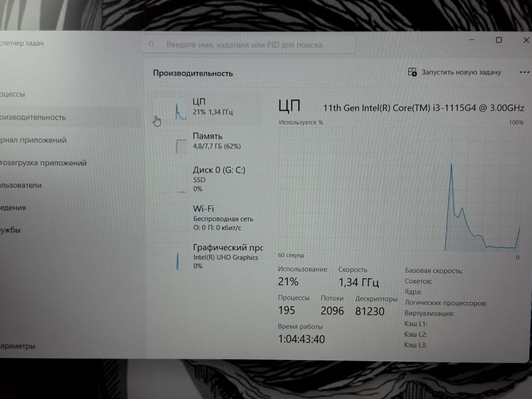
Task: Click the Логических процессоров label
Action: [x=445, y=303]
